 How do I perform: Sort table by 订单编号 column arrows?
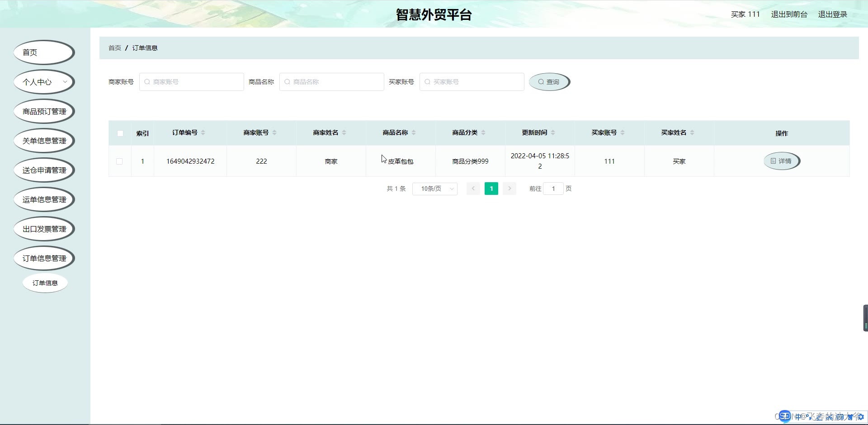pos(203,132)
